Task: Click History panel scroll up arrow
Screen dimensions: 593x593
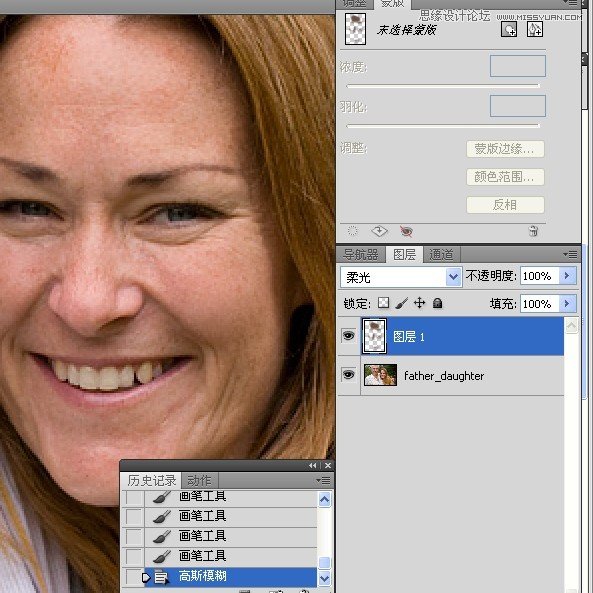Action: click(324, 500)
